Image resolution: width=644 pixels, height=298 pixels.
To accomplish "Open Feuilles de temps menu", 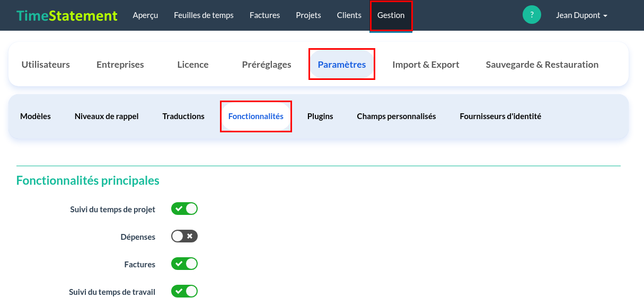I will point(204,15).
